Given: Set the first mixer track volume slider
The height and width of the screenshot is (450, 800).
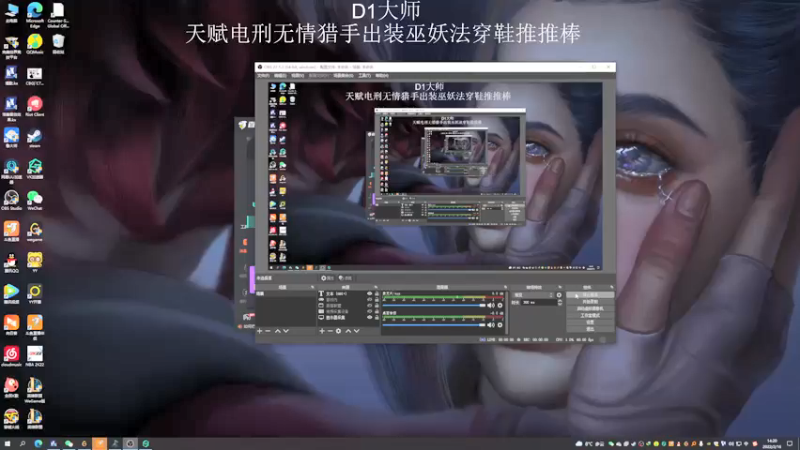Looking at the screenshot, I should click(434, 306).
